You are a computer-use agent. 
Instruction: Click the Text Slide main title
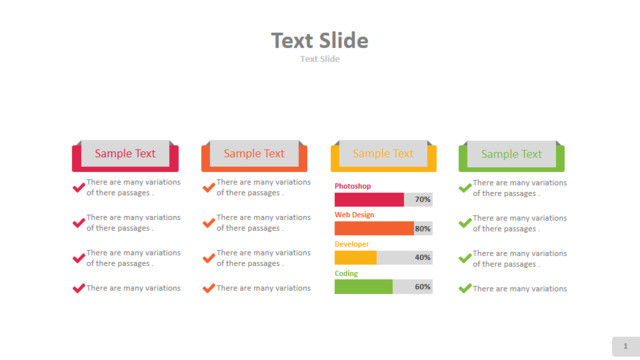coord(320,40)
